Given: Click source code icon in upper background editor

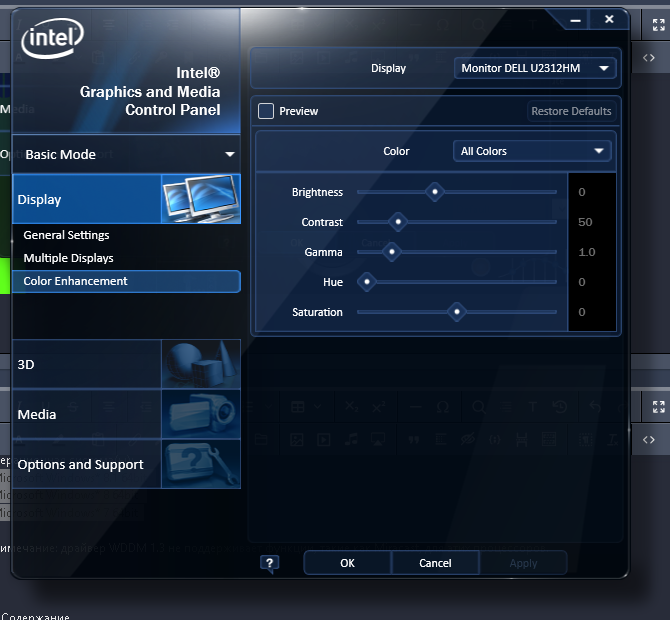Looking at the screenshot, I should 649,58.
